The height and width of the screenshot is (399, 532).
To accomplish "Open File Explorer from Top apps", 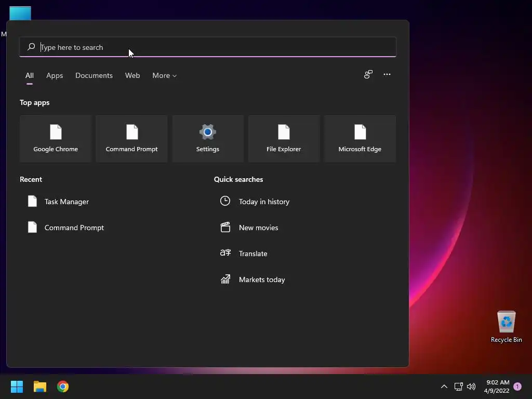I will click(284, 139).
